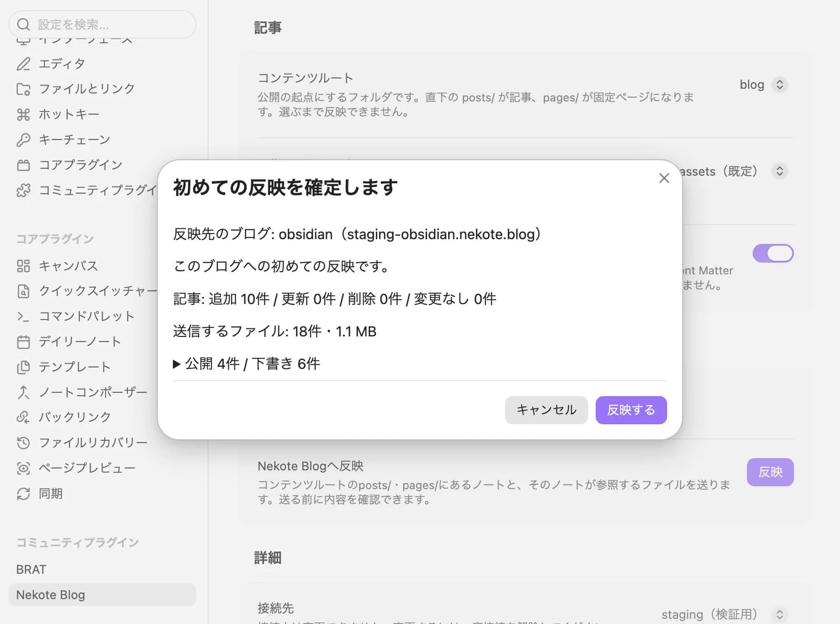Click the キャンセル button

click(546, 410)
